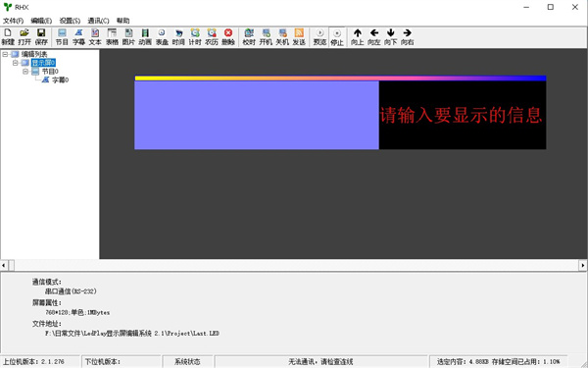Move item up with 向上 arrow

click(x=358, y=37)
